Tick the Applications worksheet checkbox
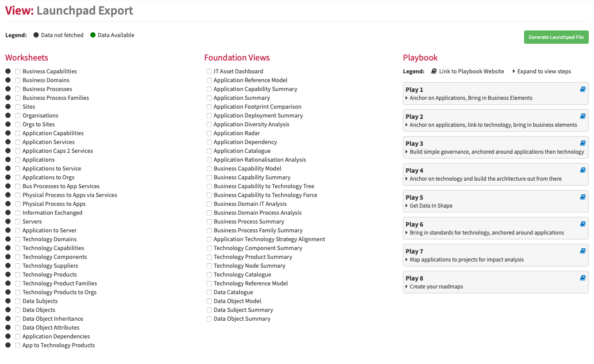 tap(18, 159)
